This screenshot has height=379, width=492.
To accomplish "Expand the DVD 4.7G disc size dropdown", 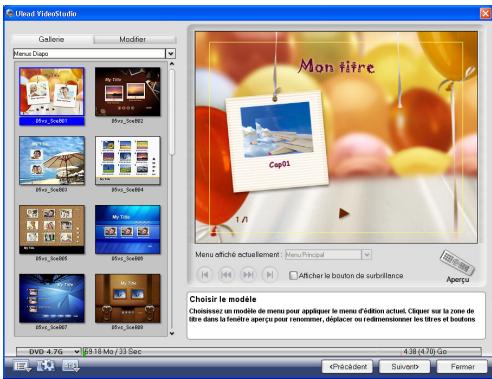I will 76,352.
